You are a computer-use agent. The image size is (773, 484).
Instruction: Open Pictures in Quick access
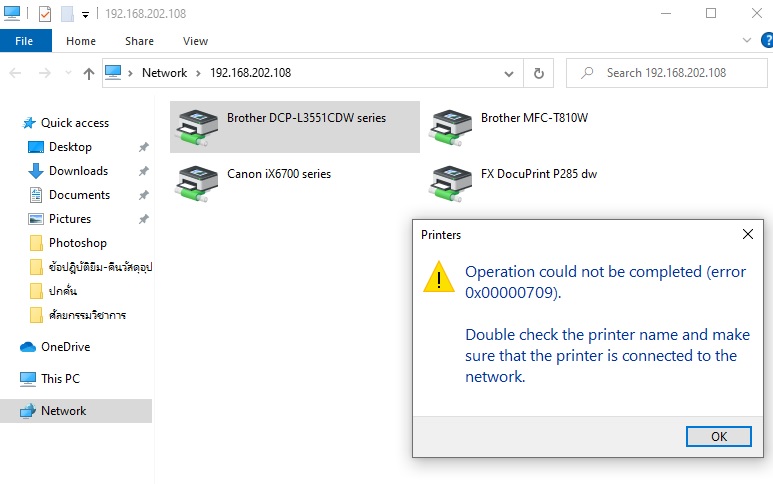coord(70,219)
